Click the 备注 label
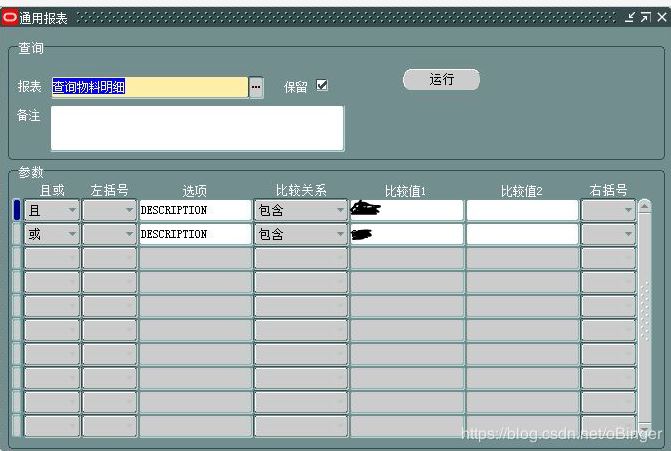671x451 pixels. click(29, 115)
